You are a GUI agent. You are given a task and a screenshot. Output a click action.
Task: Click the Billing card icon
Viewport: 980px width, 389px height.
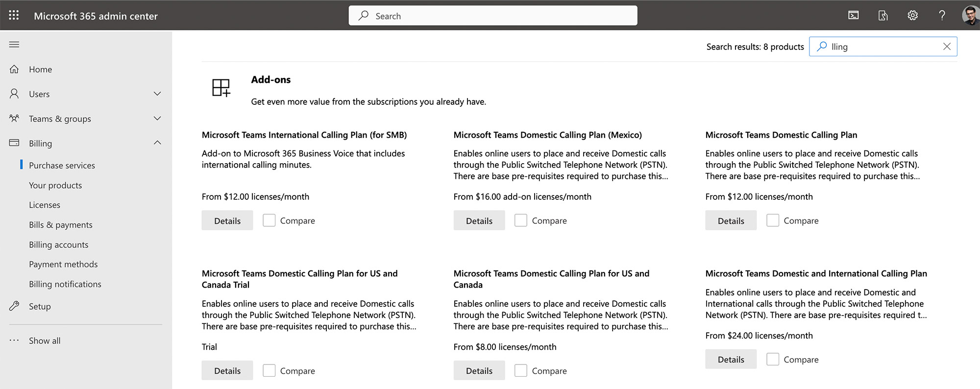pyautogui.click(x=14, y=143)
